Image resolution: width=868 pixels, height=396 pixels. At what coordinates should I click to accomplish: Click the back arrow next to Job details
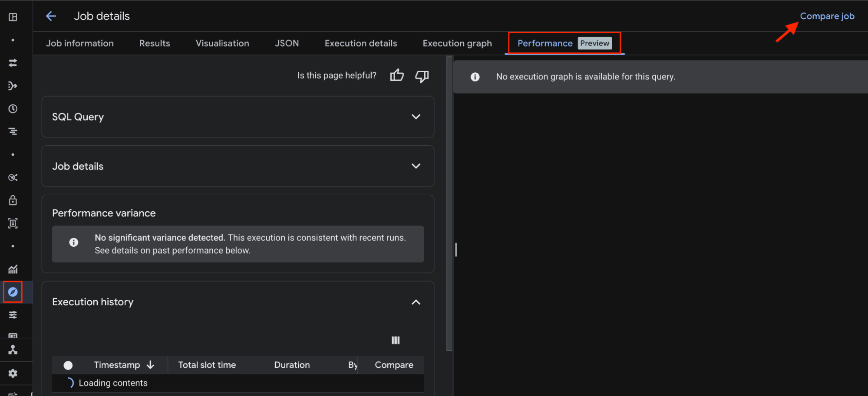51,16
